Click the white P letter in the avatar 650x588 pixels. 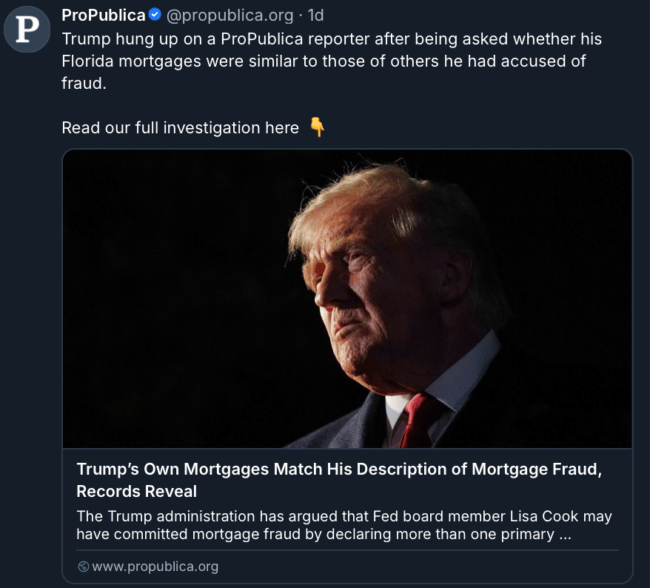(27, 29)
